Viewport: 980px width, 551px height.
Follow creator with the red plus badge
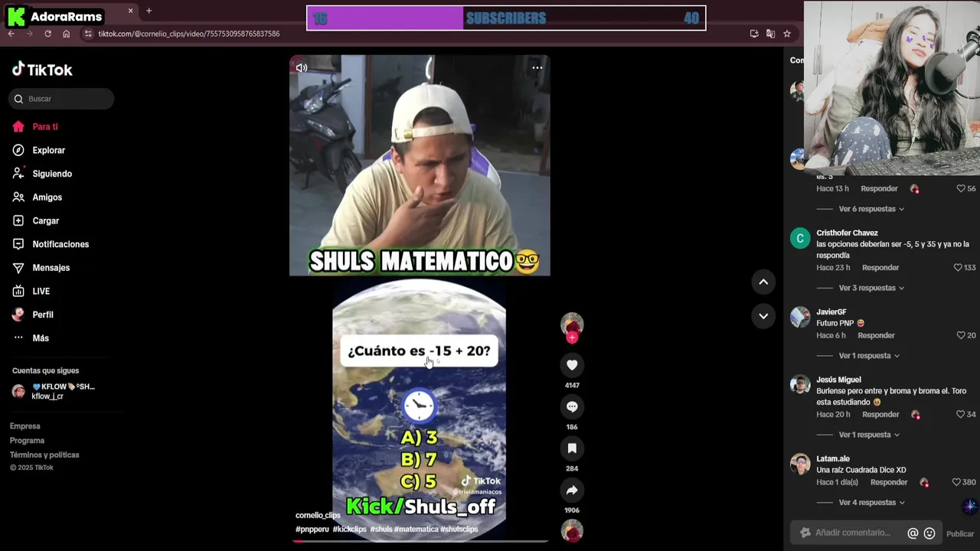pos(572,337)
